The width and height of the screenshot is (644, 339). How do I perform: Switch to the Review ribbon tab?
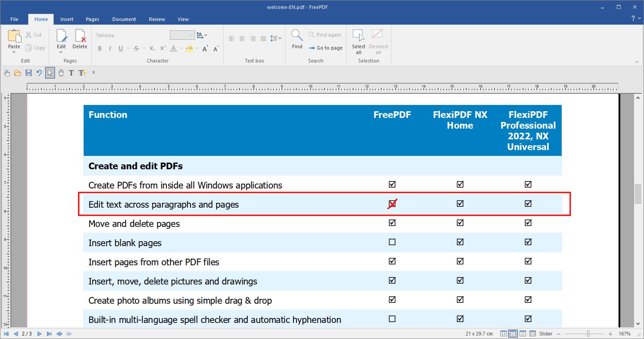click(x=157, y=19)
